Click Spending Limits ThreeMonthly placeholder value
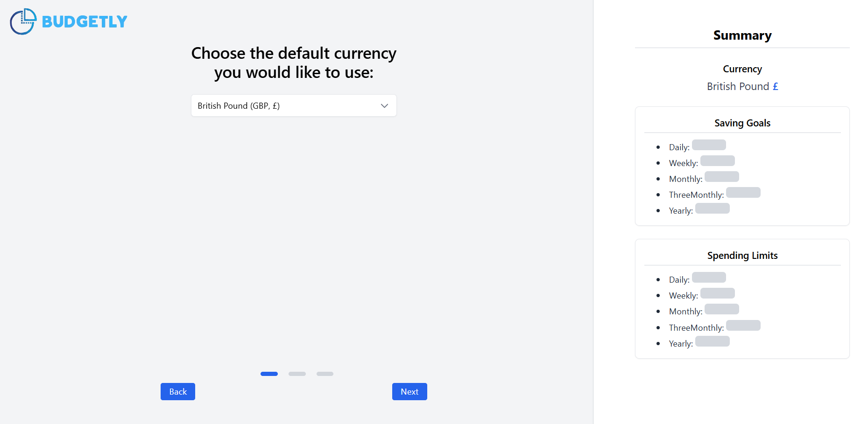The width and height of the screenshot is (868, 424). pos(743,326)
